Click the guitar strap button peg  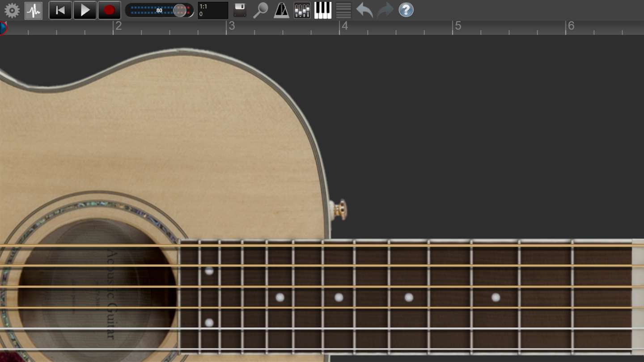coord(339,210)
